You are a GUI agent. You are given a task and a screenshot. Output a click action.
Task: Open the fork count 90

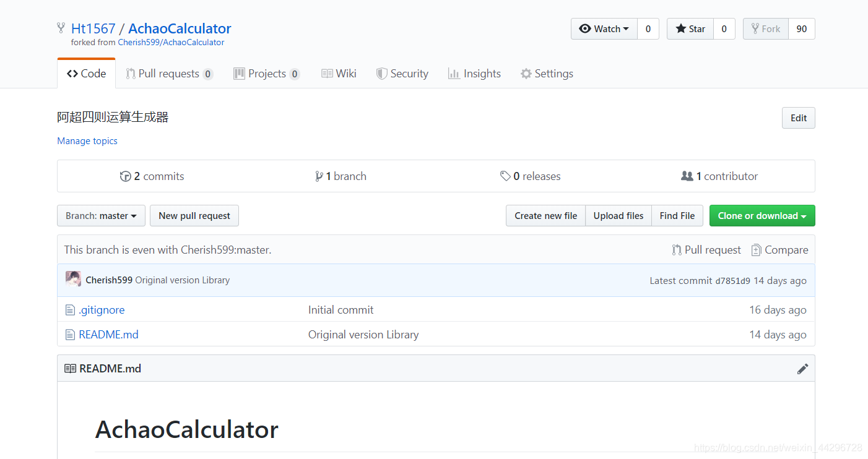[802, 28]
